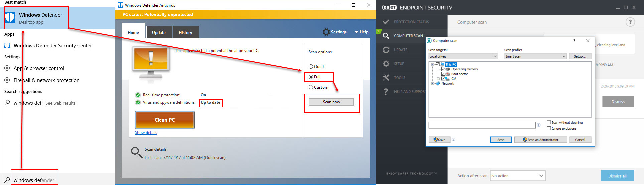Click the Scan button in ESET dialog
The height and width of the screenshot is (185, 644).
501,140
